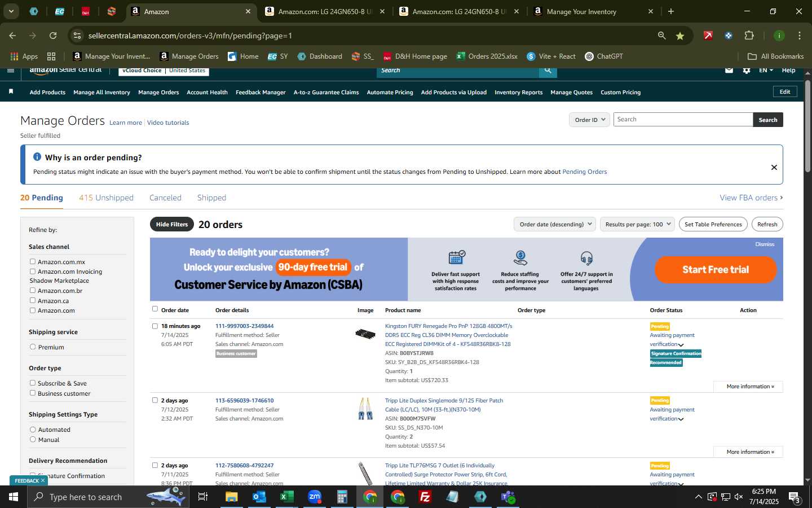The width and height of the screenshot is (812, 508).
Task: Open the Results per page dropdown
Action: pos(637,224)
